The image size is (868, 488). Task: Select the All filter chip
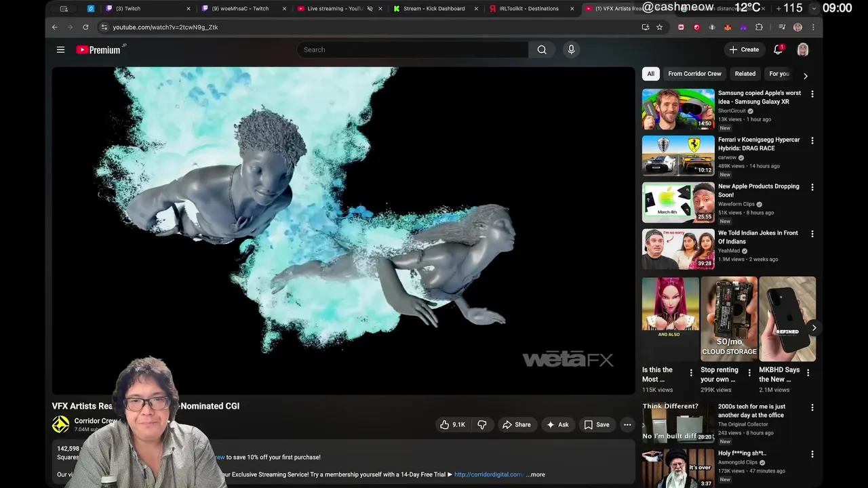pyautogui.click(x=651, y=74)
